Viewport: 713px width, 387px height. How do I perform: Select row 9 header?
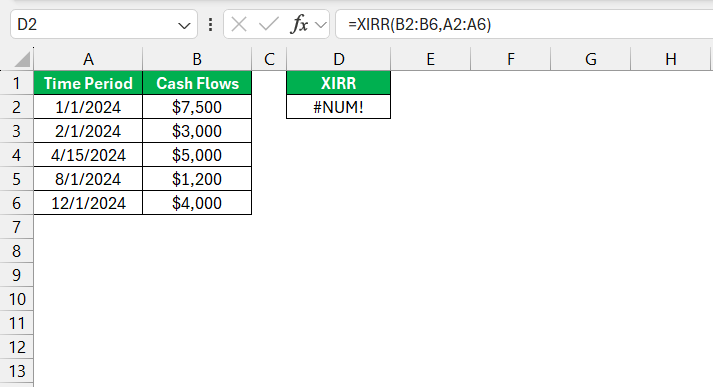pyautogui.click(x=16, y=275)
